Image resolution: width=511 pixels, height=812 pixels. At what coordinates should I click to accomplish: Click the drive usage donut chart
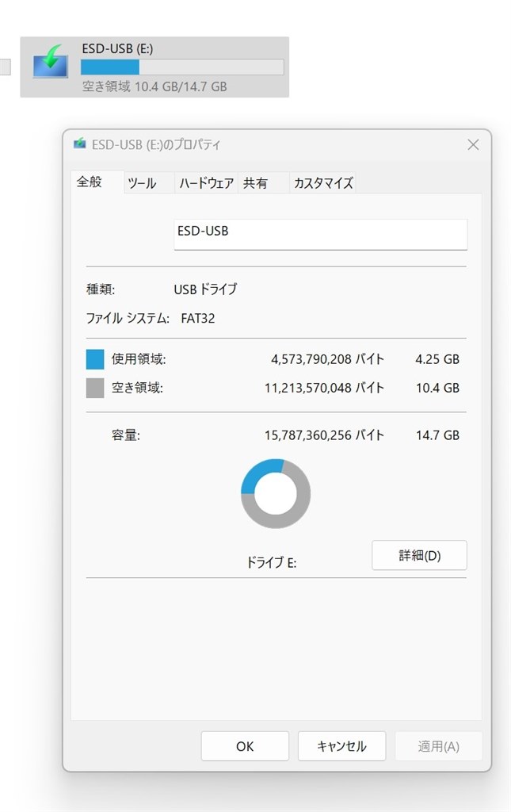point(276,493)
